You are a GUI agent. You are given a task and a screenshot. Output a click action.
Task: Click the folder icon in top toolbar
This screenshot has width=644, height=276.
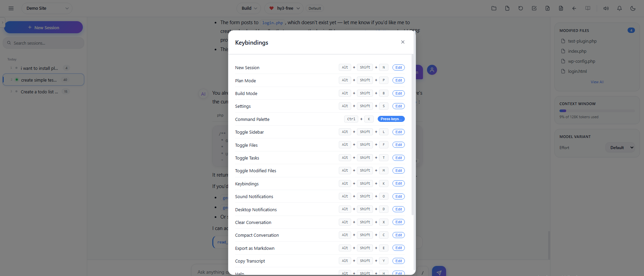[494, 8]
